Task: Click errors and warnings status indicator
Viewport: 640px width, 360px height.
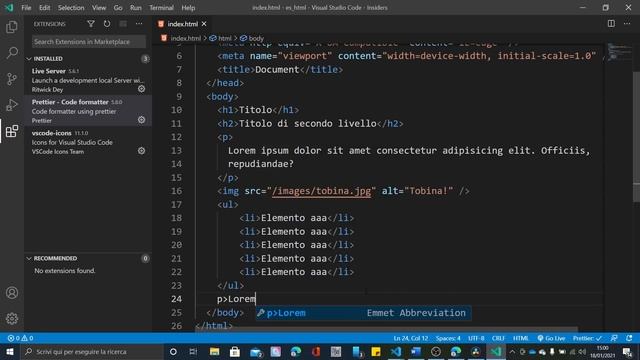Action: [x=20, y=338]
